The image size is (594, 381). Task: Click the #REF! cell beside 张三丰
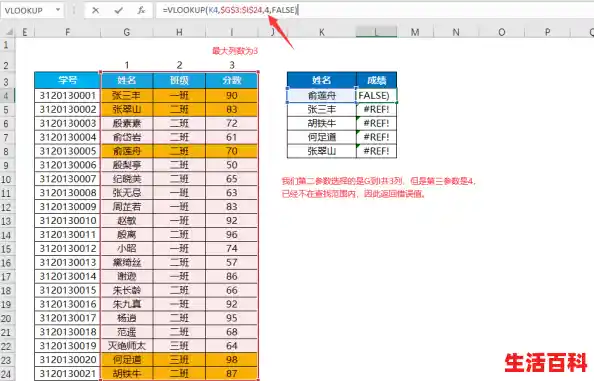(x=376, y=109)
